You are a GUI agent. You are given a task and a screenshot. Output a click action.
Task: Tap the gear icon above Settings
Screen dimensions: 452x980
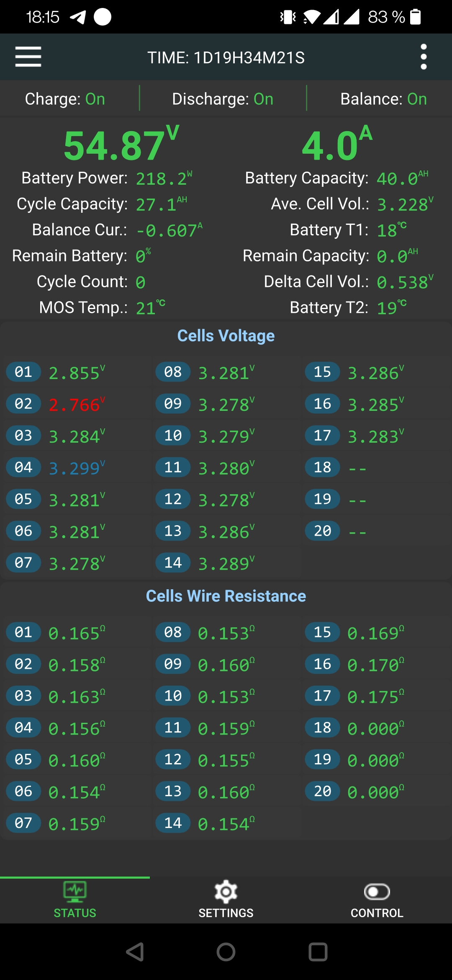pos(226,891)
